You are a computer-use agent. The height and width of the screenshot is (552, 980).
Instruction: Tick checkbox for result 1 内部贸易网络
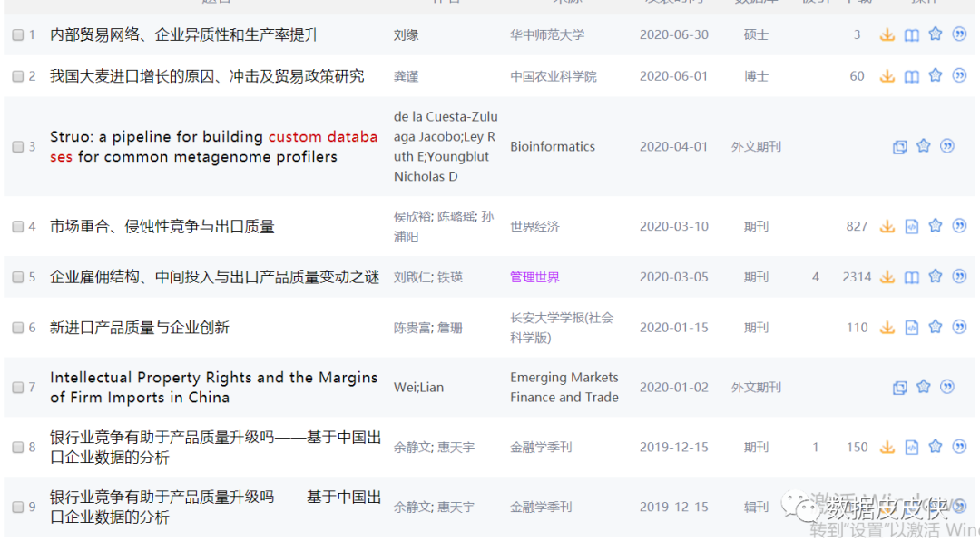[x=18, y=35]
